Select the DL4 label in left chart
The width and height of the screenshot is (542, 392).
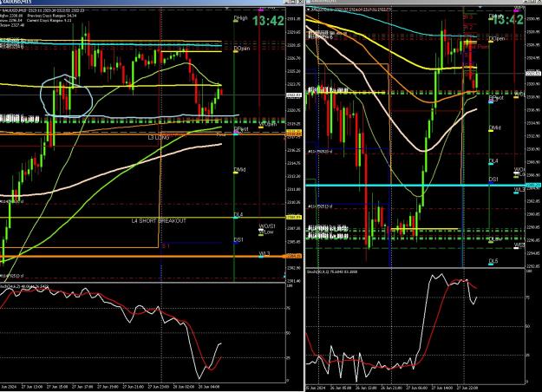[238, 215]
